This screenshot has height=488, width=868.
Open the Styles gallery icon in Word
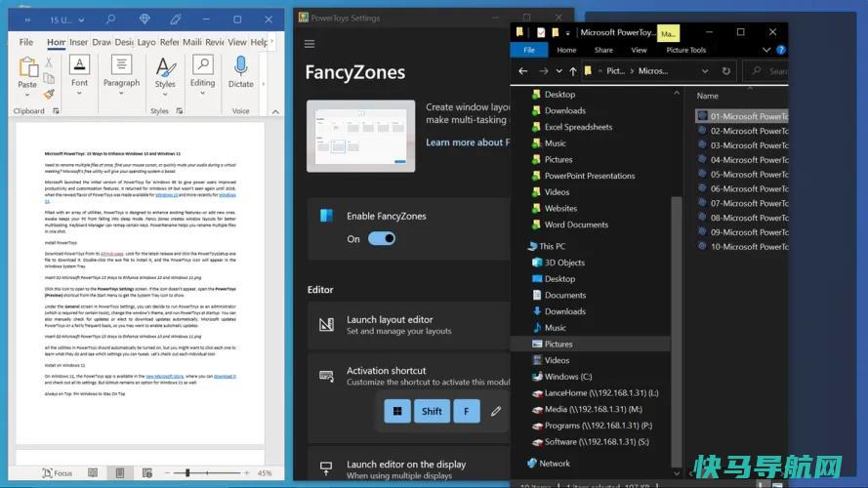click(x=165, y=67)
